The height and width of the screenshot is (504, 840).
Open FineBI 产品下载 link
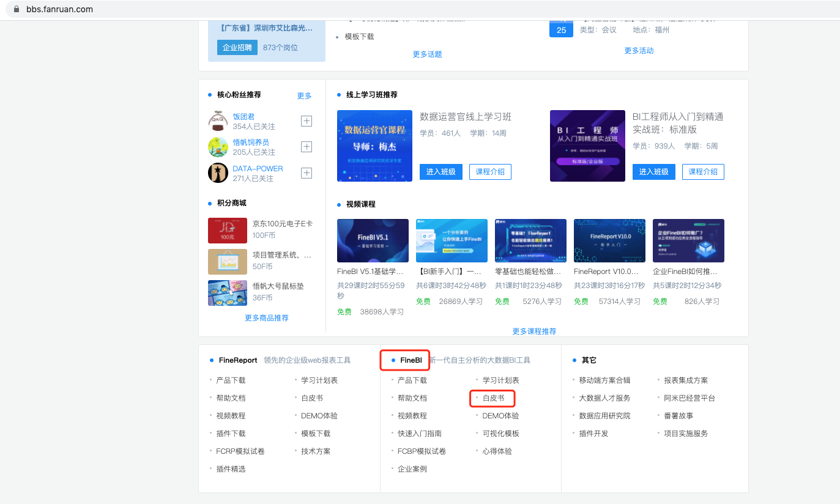(x=412, y=380)
